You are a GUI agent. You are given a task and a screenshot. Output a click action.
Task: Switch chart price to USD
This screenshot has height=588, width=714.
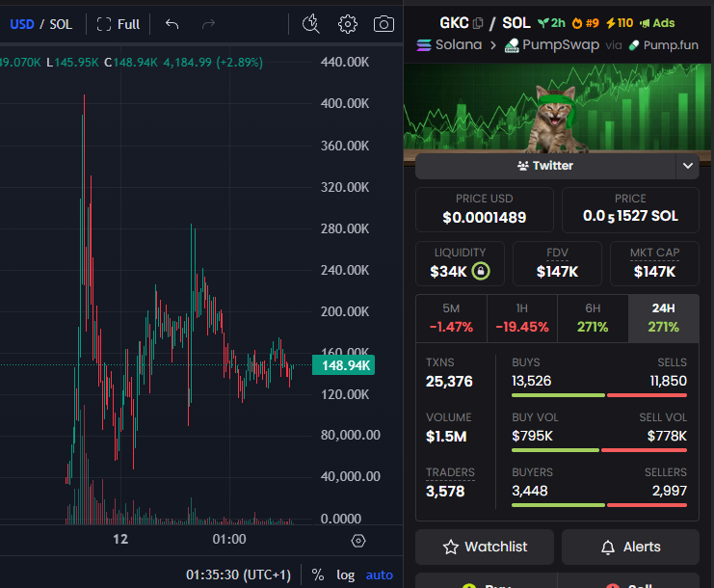[x=22, y=24]
